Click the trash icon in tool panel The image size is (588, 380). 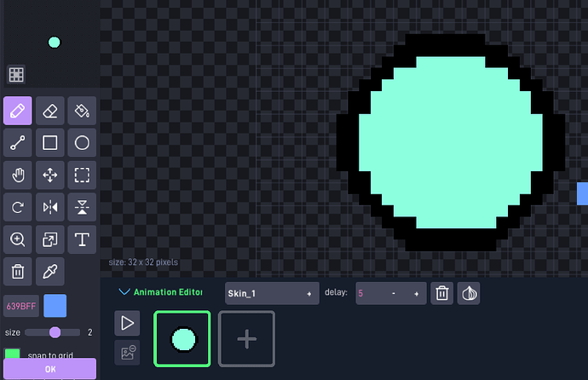tap(18, 272)
